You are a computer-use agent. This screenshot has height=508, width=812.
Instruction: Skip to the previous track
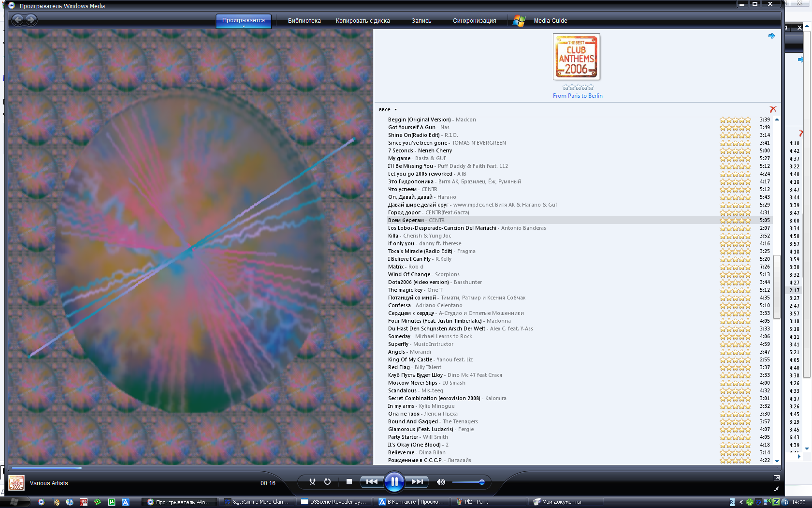pyautogui.click(x=371, y=482)
